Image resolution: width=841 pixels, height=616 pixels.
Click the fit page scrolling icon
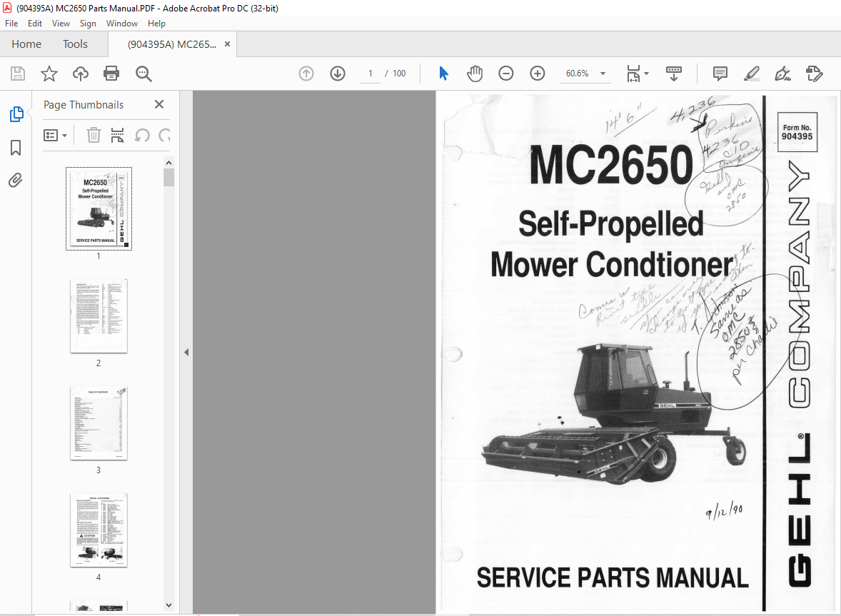[633, 74]
